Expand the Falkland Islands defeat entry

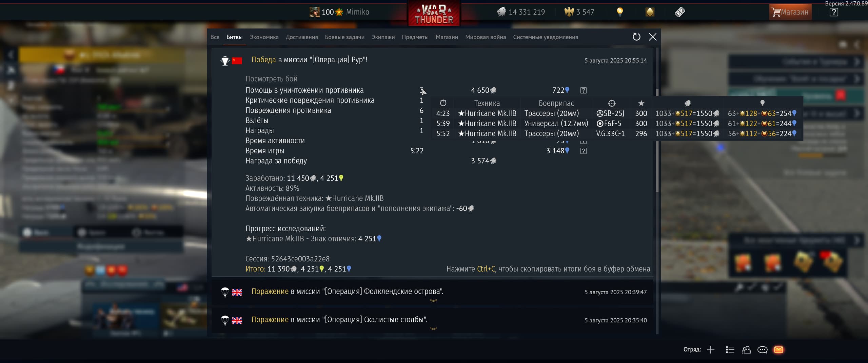pos(433,300)
